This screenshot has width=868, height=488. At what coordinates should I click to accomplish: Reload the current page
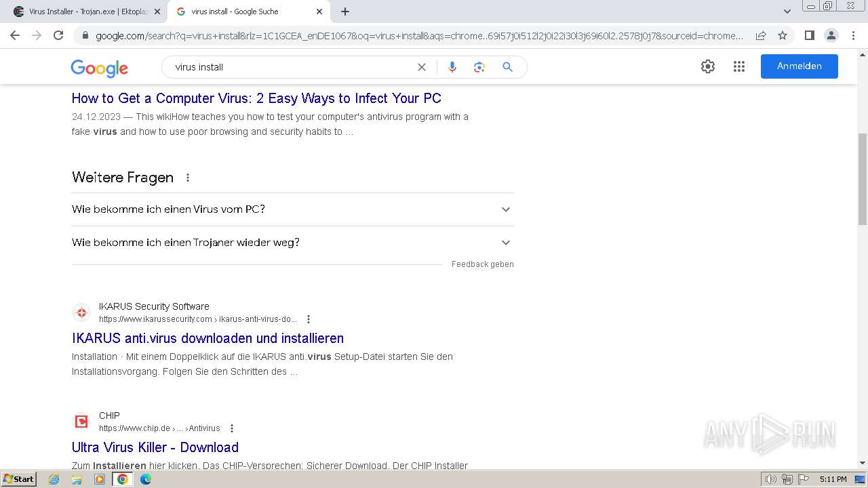pos(58,35)
